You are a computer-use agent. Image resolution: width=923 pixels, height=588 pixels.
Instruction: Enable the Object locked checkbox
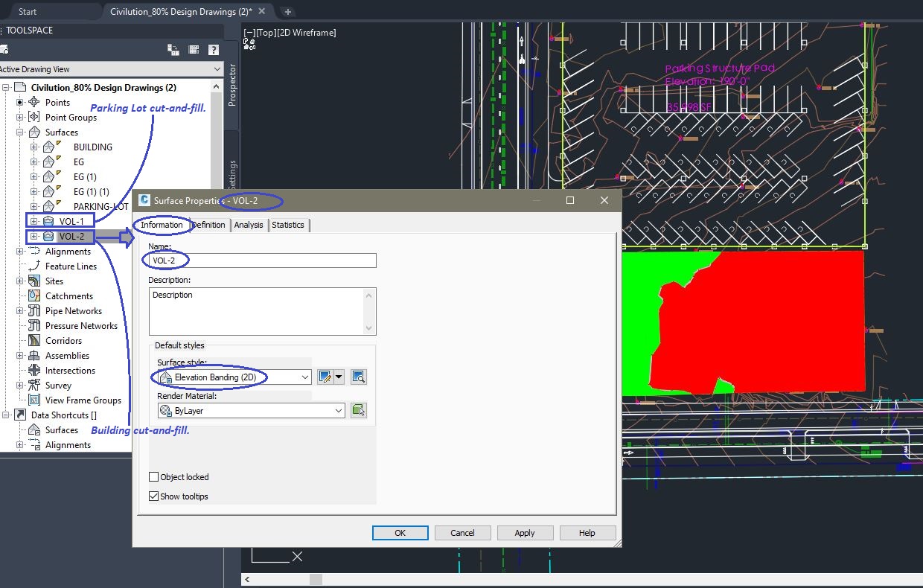(x=153, y=476)
